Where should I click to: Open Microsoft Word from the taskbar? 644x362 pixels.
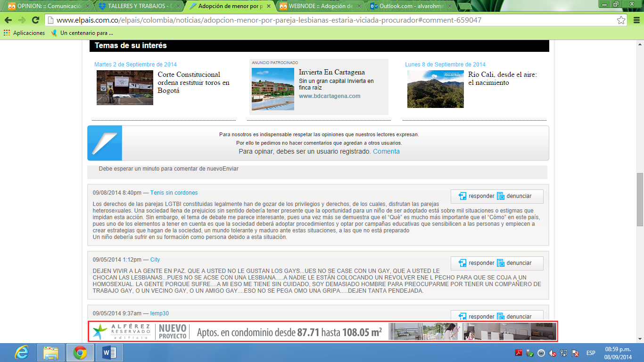tap(109, 352)
